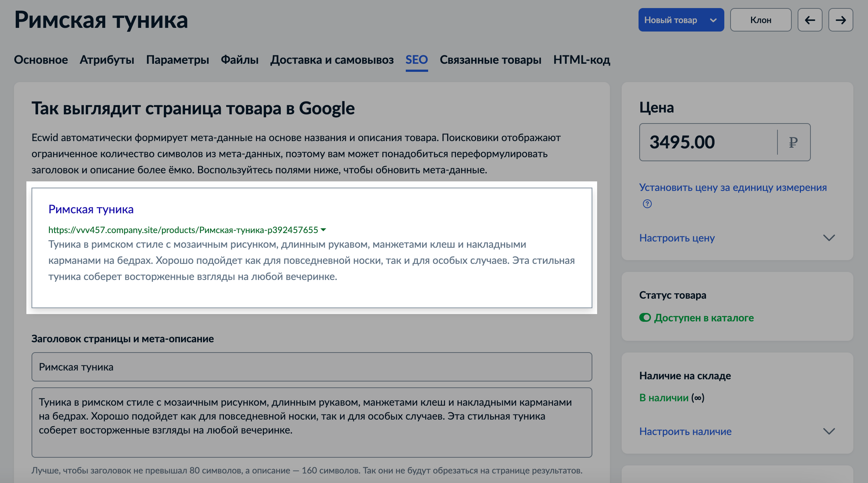The height and width of the screenshot is (483, 868).
Task: Switch to the HTML-код tab
Action: click(x=582, y=60)
